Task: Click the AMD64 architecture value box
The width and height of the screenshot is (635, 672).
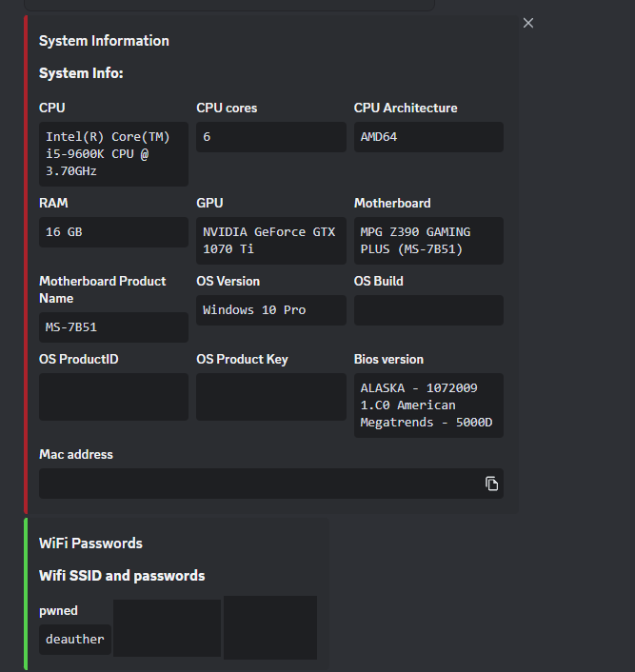Action: [428, 137]
